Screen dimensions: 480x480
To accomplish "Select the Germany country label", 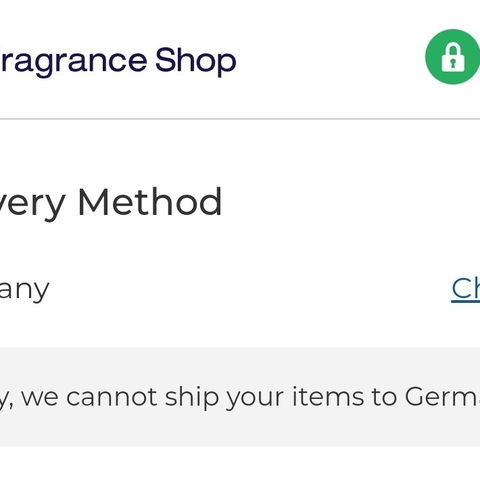I will 25,291.
